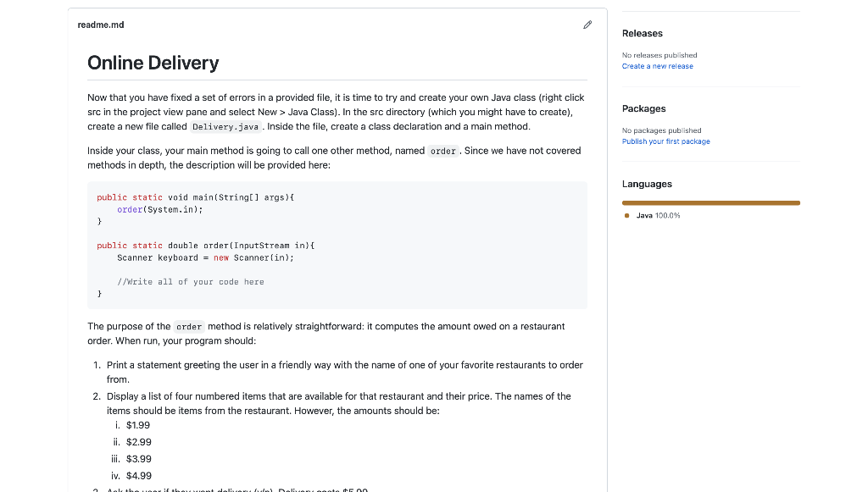
Task: Click the '$3.99' list item
Action: [138, 459]
